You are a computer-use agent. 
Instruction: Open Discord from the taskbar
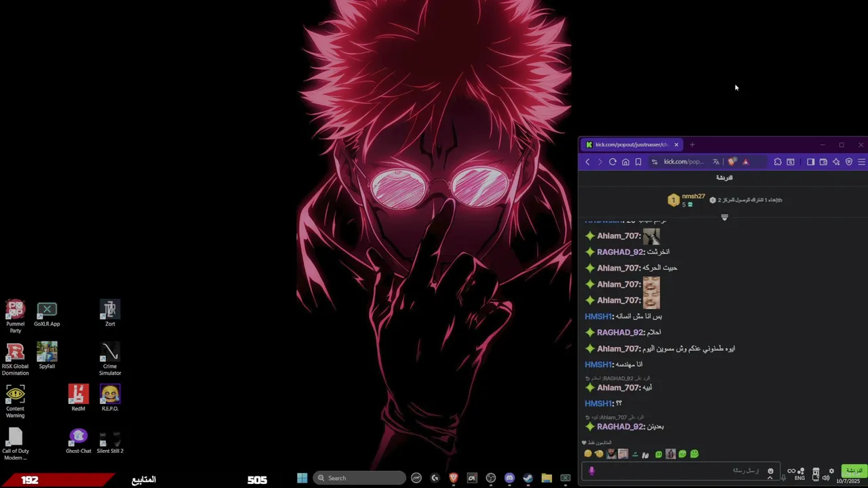pyautogui.click(x=509, y=478)
